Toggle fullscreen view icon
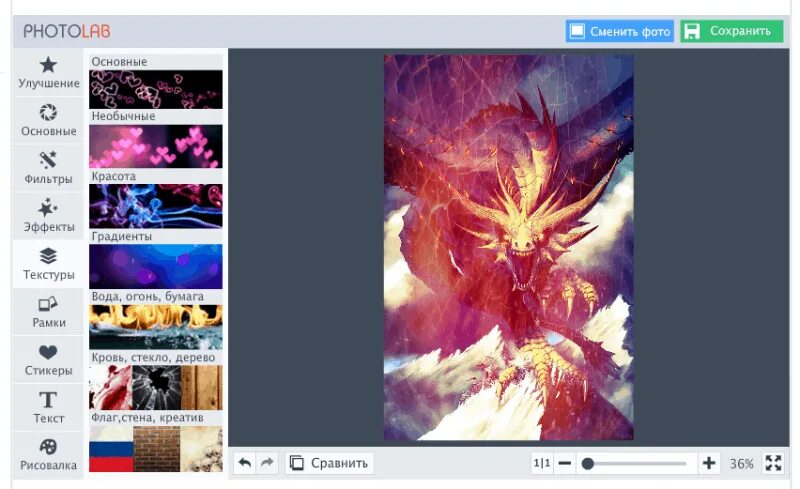The height and width of the screenshot is (489, 800). (773, 463)
